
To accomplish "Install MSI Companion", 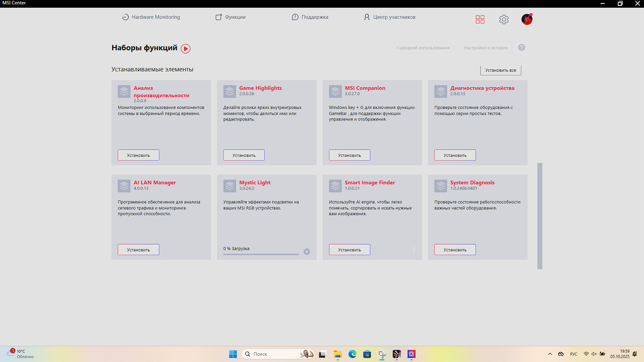I will pyautogui.click(x=349, y=155).
